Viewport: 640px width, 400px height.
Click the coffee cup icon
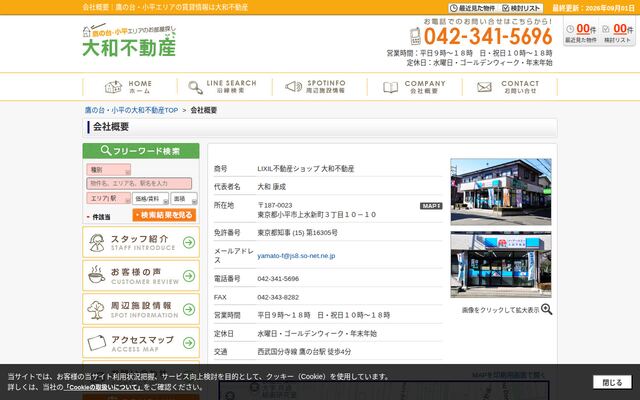tap(96, 275)
